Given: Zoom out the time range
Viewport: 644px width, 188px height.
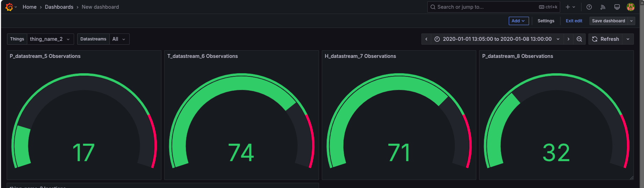Looking at the screenshot, I should pos(579,39).
